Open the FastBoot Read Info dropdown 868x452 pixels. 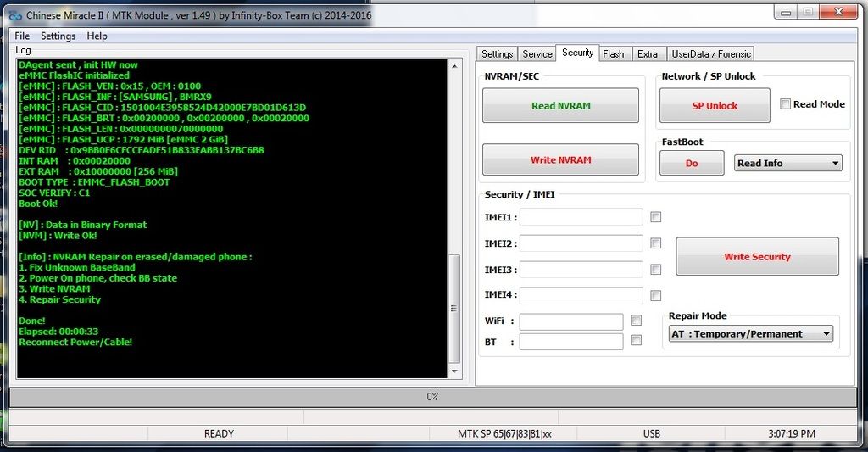click(x=787, y=163)
